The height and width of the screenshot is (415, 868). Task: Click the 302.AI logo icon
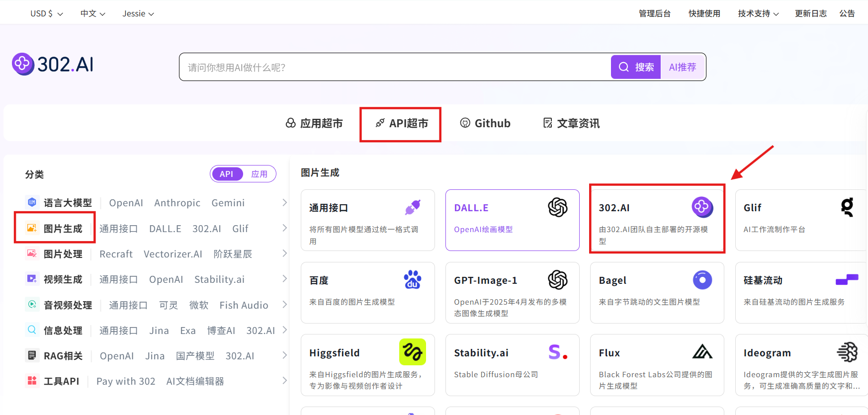click(x=23, y=64)
